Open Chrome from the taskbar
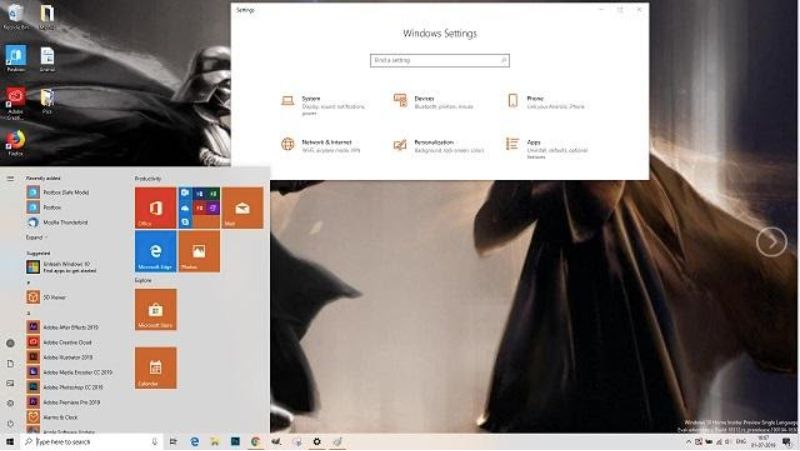 (x=256, y=442)
